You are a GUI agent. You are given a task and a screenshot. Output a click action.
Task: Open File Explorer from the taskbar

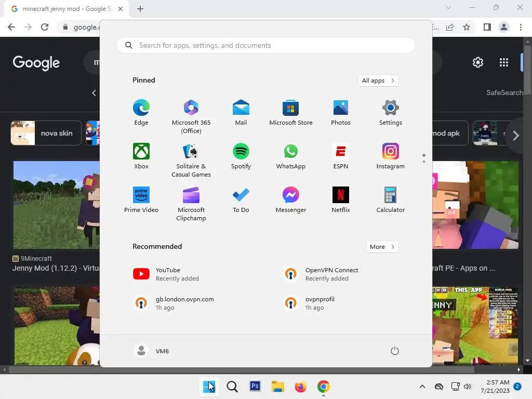click(277, 387)
